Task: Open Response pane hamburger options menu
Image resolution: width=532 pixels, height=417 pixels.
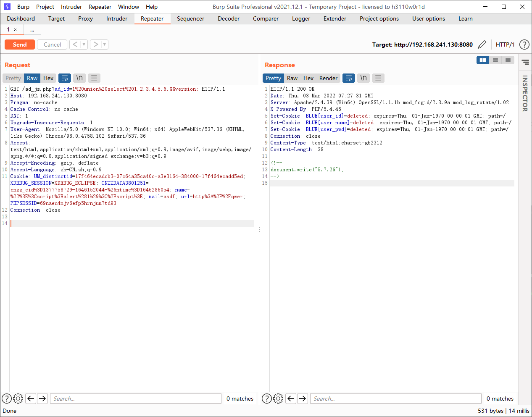Action: pyautogui.click(x=378, y=78)
